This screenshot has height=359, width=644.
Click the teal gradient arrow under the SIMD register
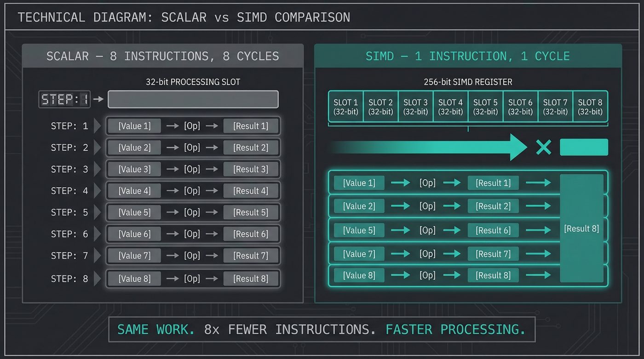pos(428,147)
